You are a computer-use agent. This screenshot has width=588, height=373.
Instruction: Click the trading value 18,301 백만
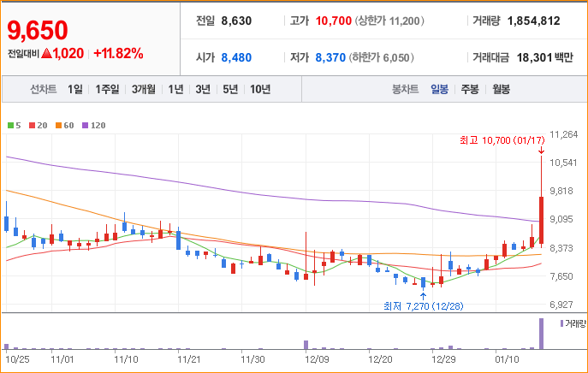tap(545, 57)
